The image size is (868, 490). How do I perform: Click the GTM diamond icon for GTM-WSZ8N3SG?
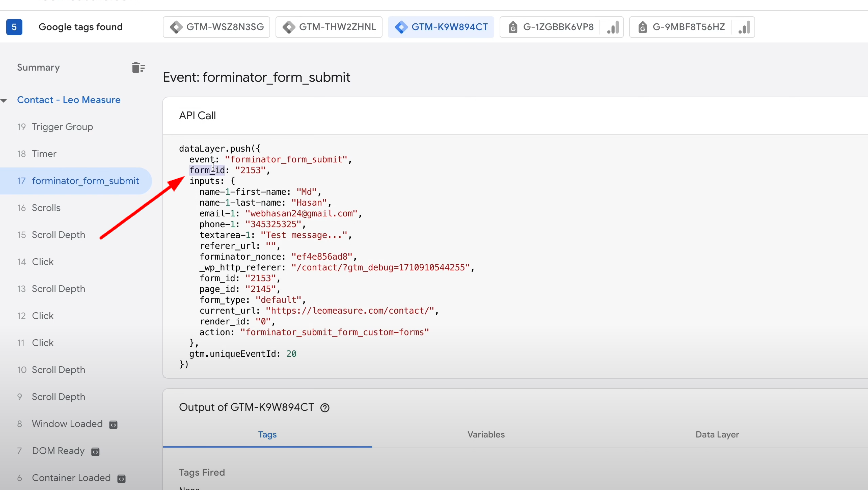coord(176,27)
